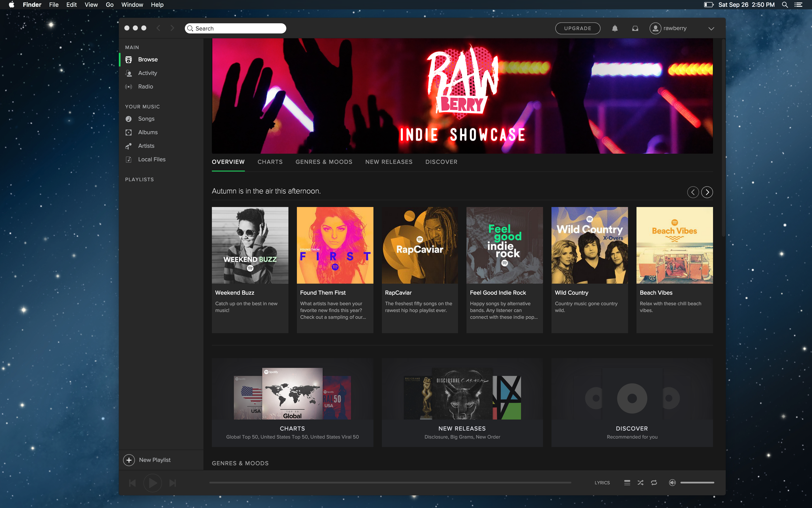This screenshot has width=812, height=508.
Task: Play the current track
Action: 153,483
